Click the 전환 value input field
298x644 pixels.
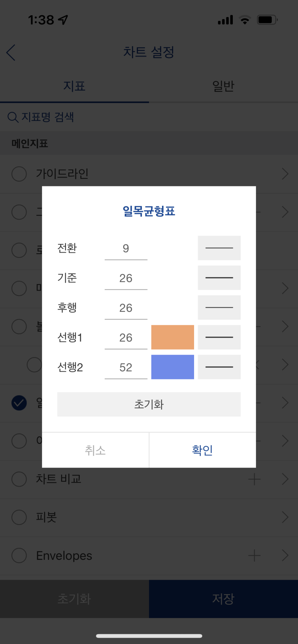click(x=126, y=248)
